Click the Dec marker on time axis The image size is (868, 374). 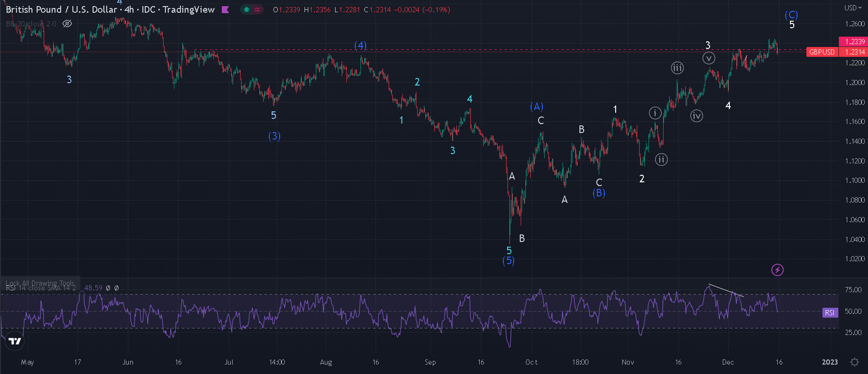tap(727, 362)
